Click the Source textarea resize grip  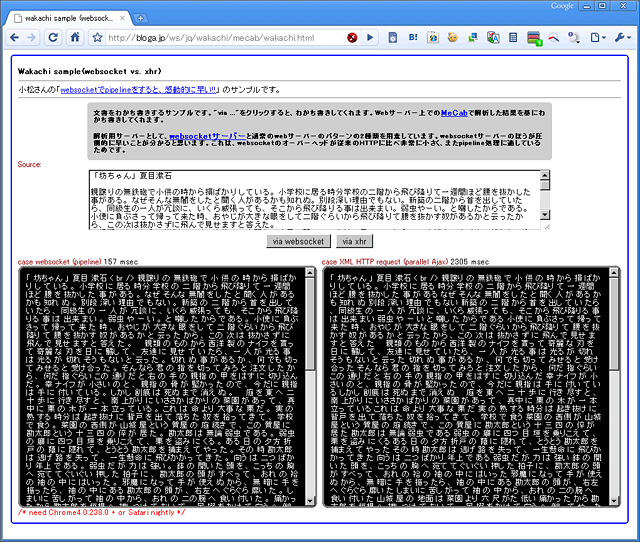click(x=547, y=227)
